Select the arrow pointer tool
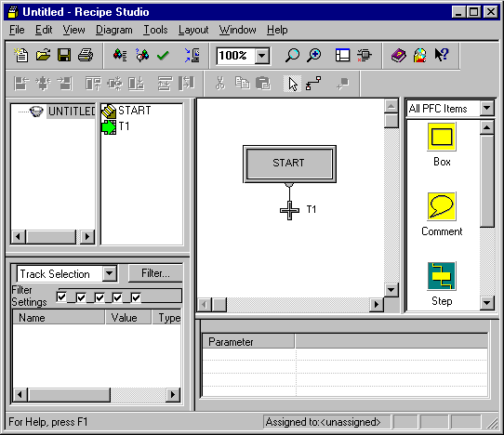504x435 pixels. tap(293, 84)
